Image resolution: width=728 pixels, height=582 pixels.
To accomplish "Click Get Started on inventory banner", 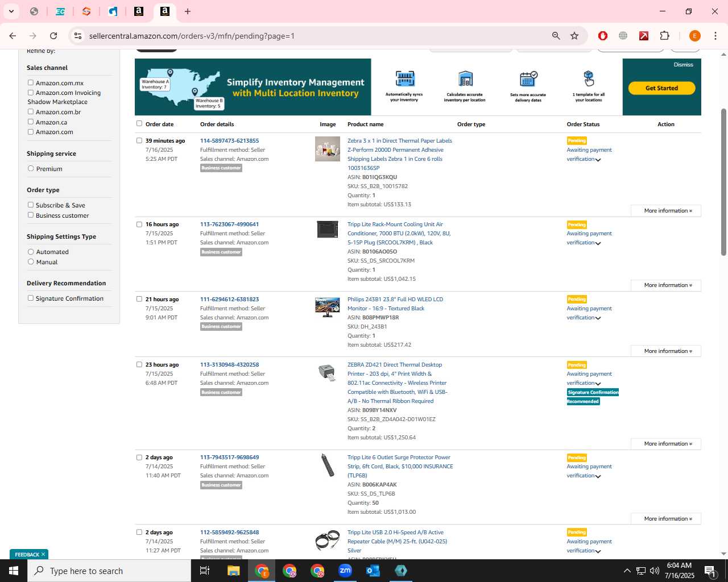I will point(661,88).
